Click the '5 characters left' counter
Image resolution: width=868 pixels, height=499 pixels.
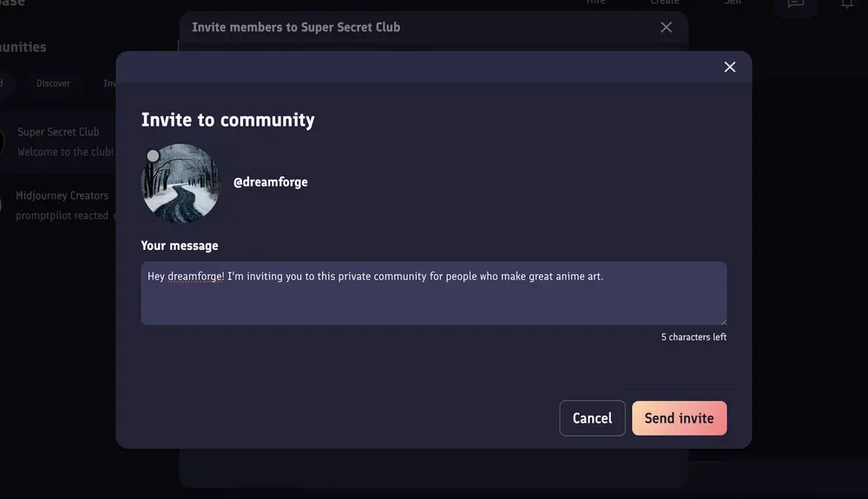coord(694,337)
